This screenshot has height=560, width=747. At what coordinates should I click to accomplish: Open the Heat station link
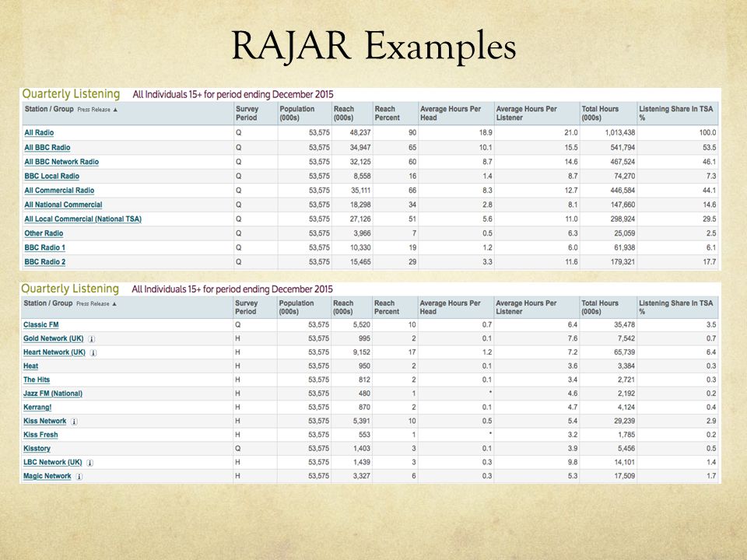pos(30,366)
